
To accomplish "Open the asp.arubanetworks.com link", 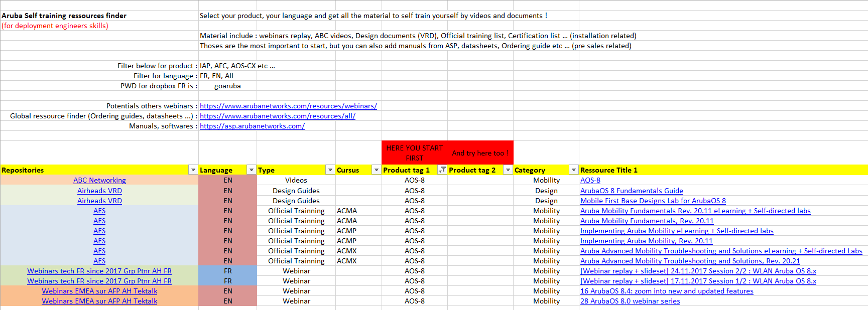I will [x=252, y=126].
